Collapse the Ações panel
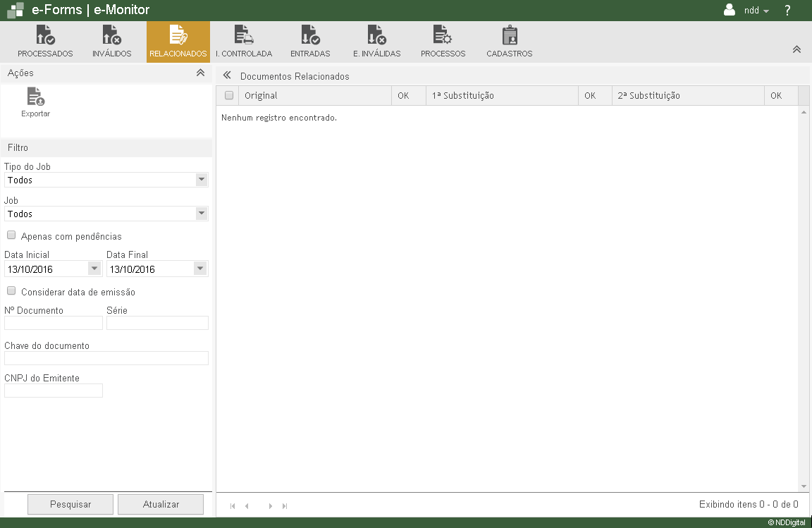 coord(200,73)
